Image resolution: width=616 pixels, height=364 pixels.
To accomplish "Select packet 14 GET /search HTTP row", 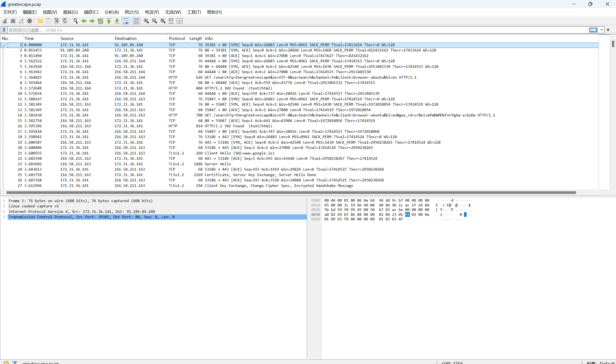I will click(299, 115).
